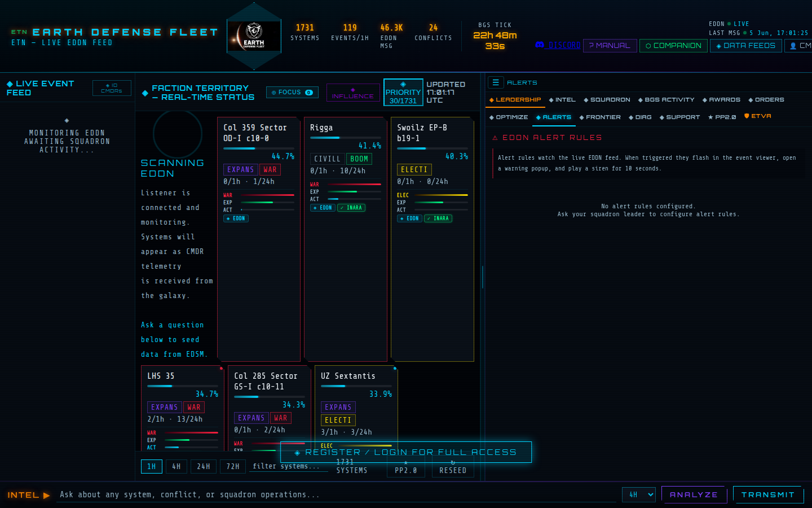Click the WAR tag on LHS 35 card
This screenshot has width=812, height=508.
pyautogui.click(x=194, y=408)
